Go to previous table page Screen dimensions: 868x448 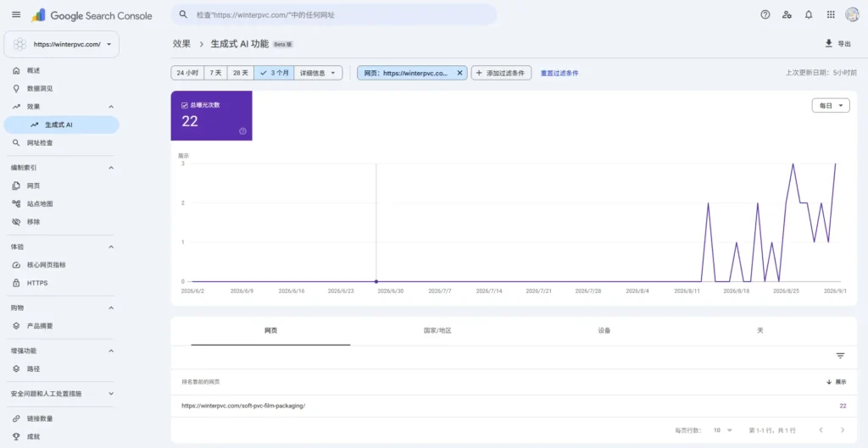[821, 430]
